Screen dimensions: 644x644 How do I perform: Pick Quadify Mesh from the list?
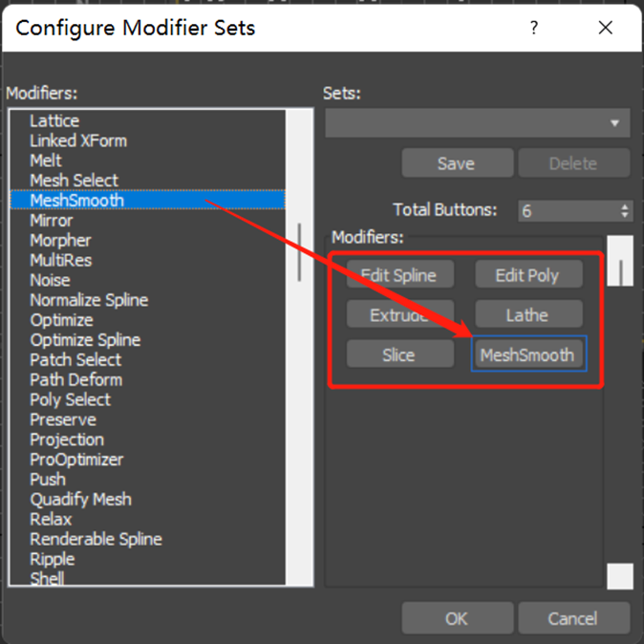tap(80, 499)
